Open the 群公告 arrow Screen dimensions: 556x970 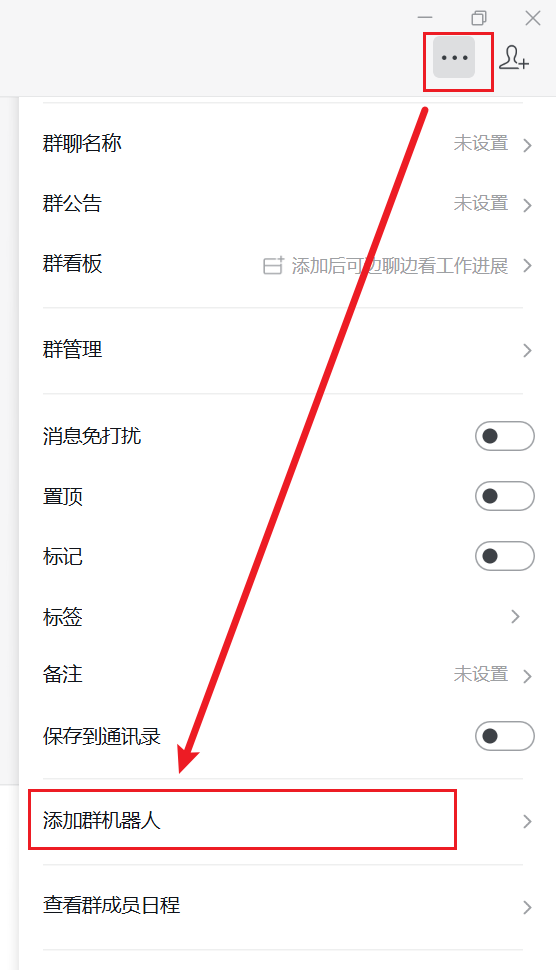click(x=527, y=205)
